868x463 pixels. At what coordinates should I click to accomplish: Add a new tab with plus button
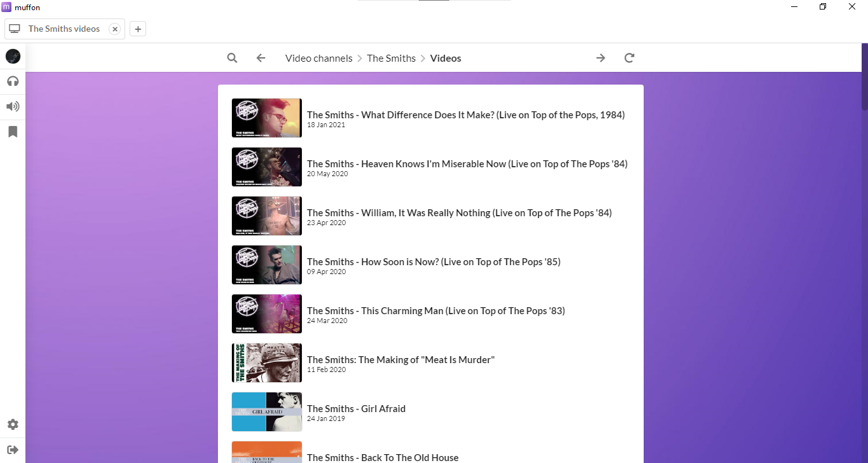pyautogui.click(x=138, y=29)
